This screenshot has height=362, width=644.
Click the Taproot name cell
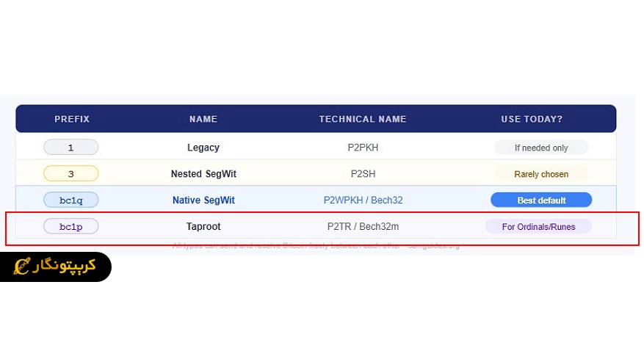click(203, 226)
